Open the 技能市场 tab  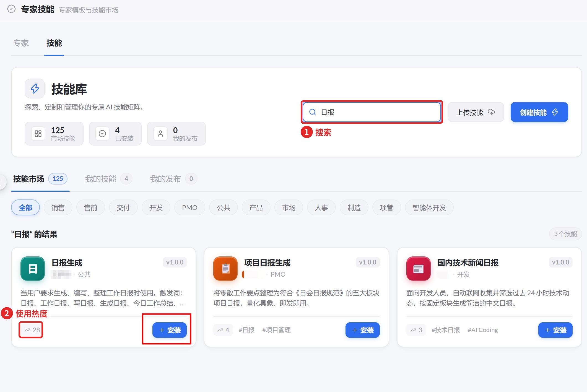(x=40, y=179)
